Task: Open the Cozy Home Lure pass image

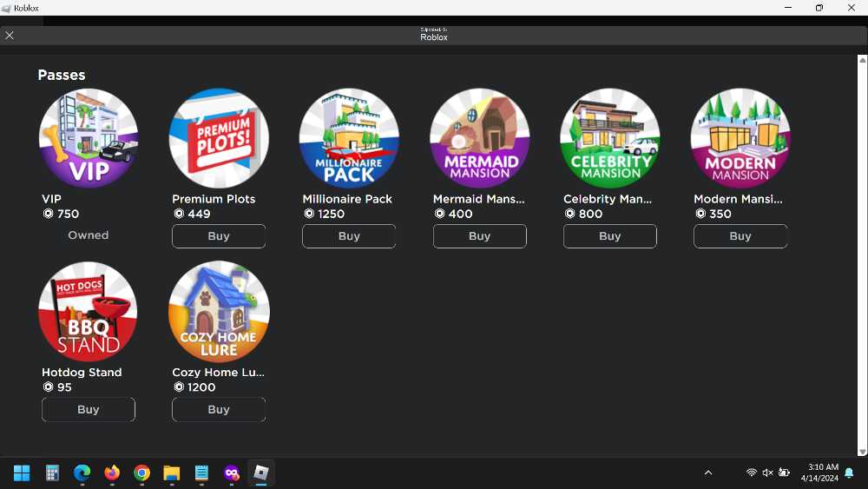Action: coord(220,312)
